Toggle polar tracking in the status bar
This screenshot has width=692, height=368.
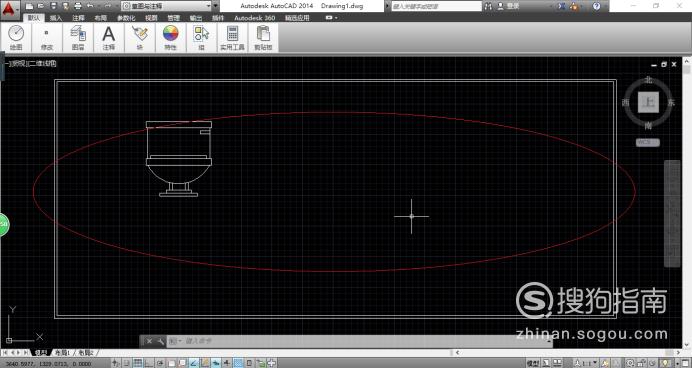point(160,363)
